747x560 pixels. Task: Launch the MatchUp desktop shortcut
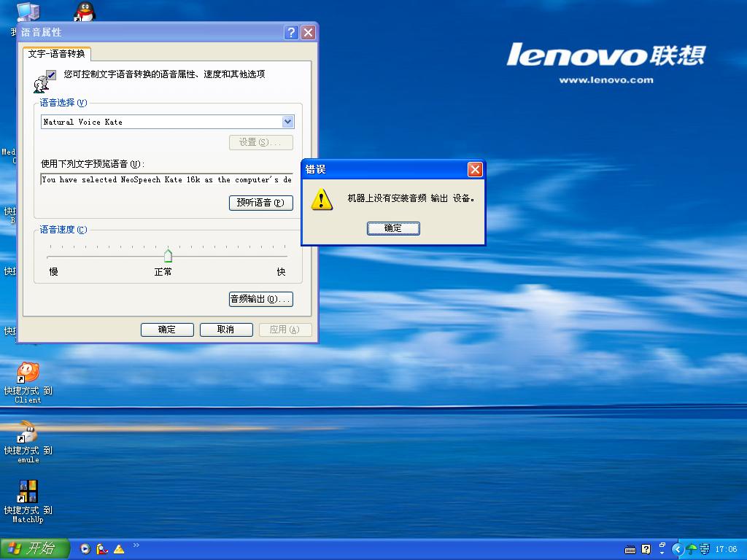[28, 492]
